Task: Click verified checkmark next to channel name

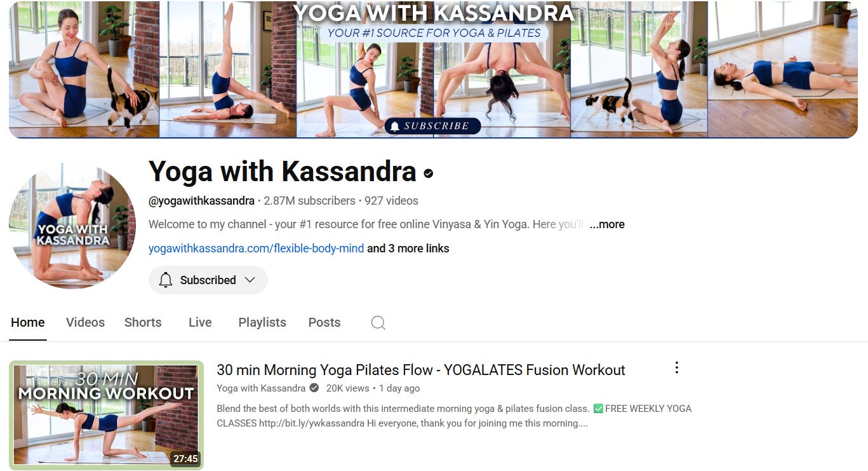Action: click(429, 173)
